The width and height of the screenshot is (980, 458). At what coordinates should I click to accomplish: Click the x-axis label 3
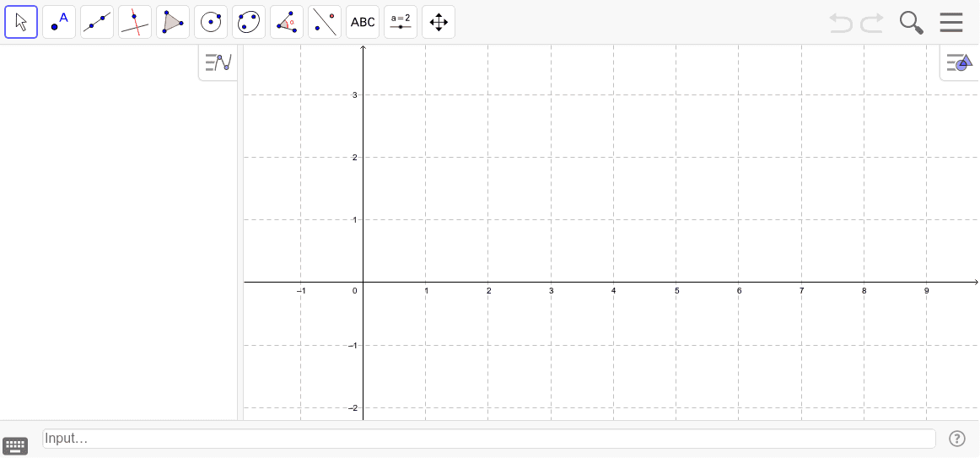coord(552,290)
